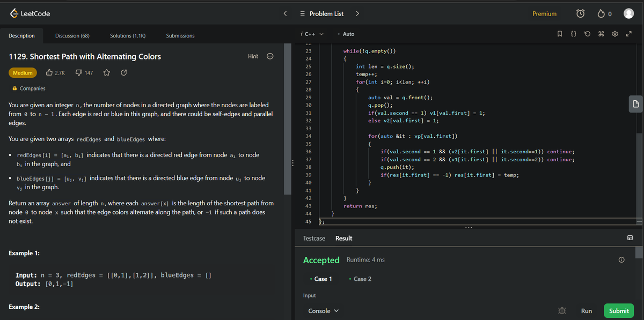The height and width of the screenshot is (320, 644).
Task: Expand the editor to fullscreen
Action: point(629,33)
